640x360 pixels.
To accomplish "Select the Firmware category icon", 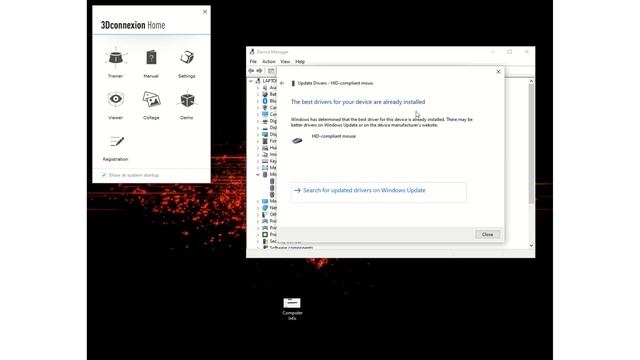I will coord(265,141).
